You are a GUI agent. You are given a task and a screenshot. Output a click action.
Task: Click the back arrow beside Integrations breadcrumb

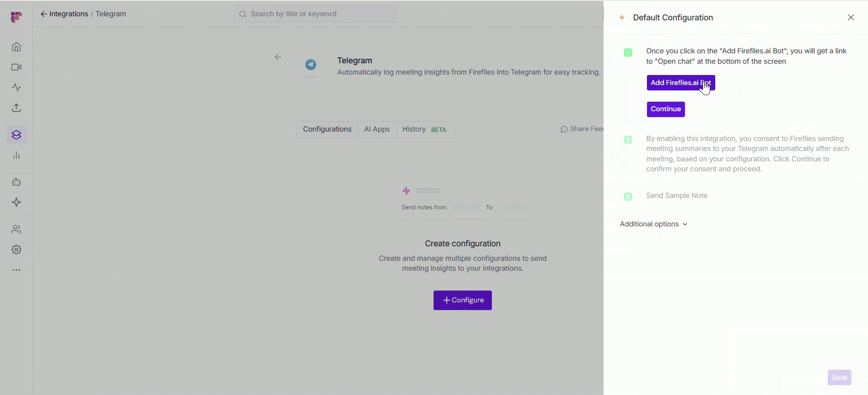(x=43, y=14)
